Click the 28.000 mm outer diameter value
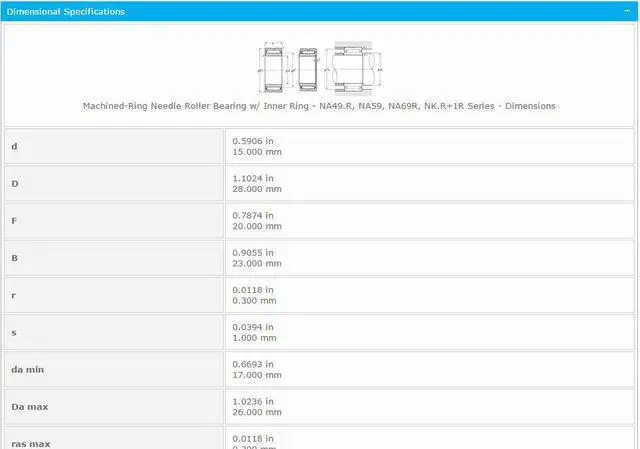The width and height of the screenshot is (640, 449). [x=256, y=189]
